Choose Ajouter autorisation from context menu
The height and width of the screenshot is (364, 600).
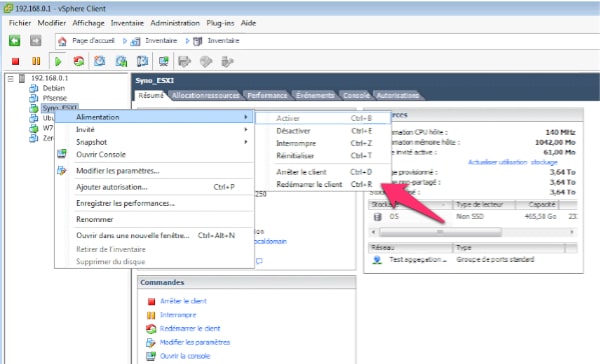point(154,187)
